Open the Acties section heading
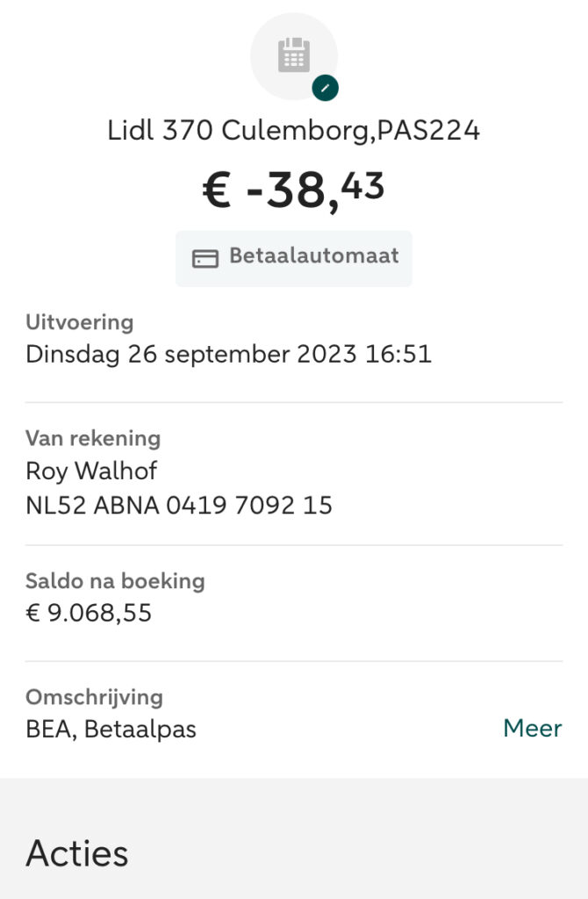The height and width of the screenshot is (899, 588). [x=77, y=852]
